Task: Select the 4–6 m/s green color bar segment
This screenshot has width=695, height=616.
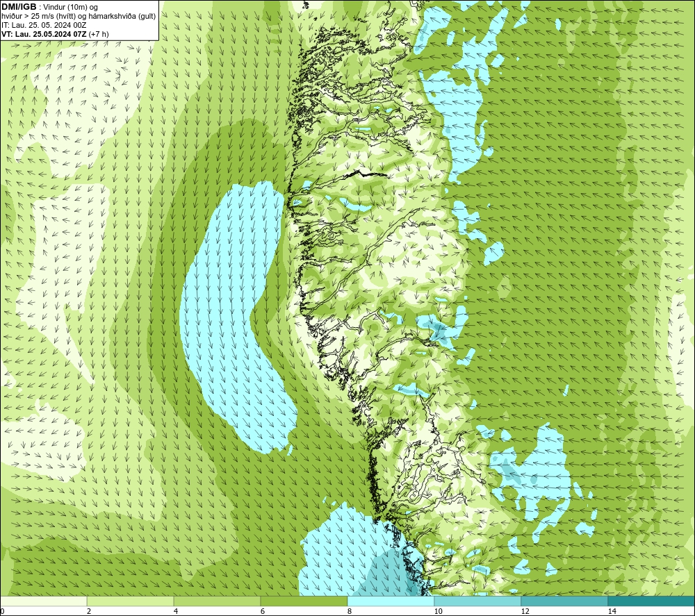Action: pos(217,601)
